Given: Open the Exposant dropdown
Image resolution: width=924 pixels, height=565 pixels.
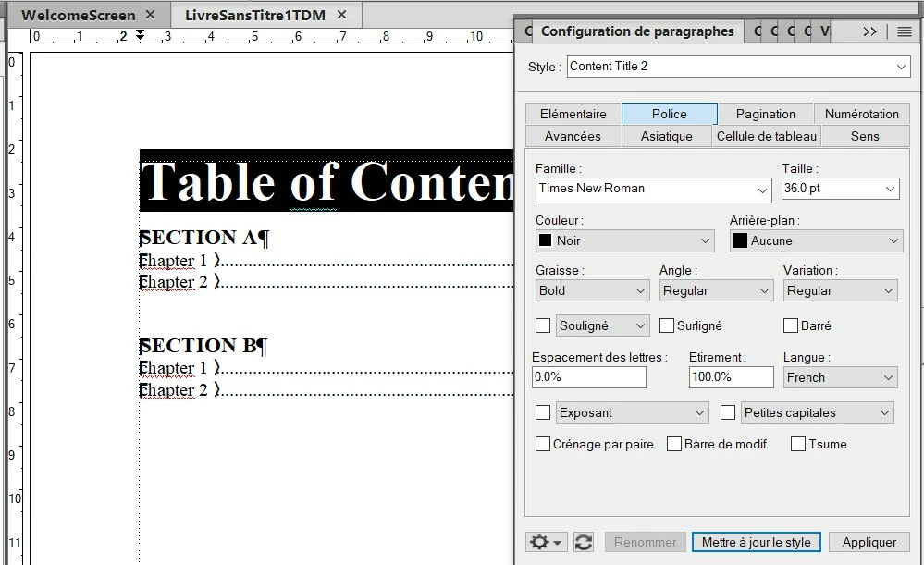Looking at the screenshot, I should 632,412.
